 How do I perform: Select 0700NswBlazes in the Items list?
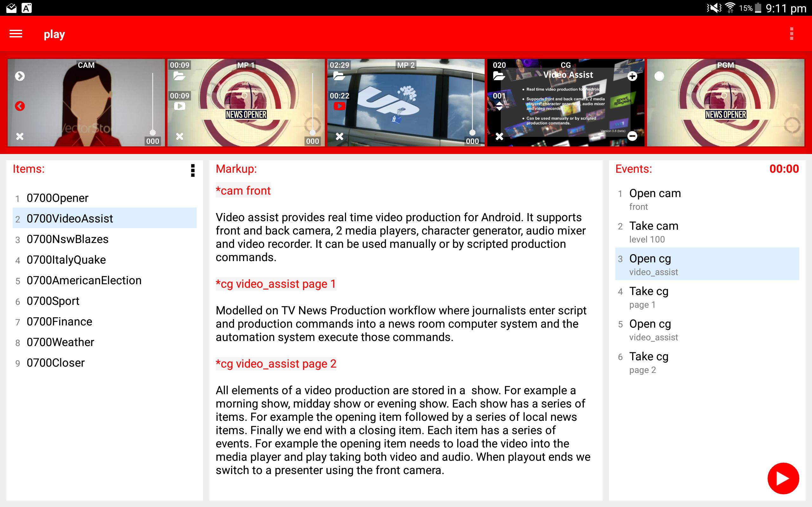point(68,239)
